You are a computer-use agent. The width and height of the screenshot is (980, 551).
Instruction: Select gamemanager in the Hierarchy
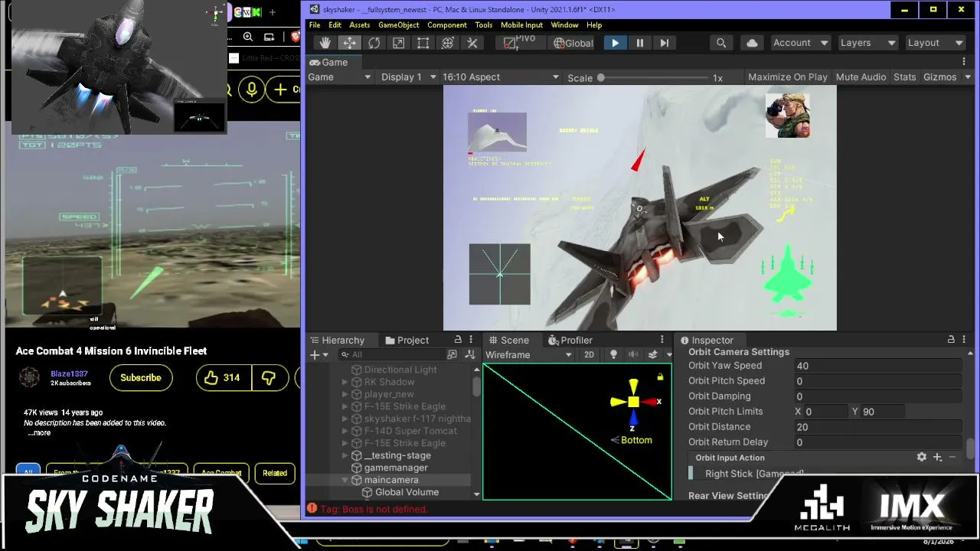click(396, 468)
